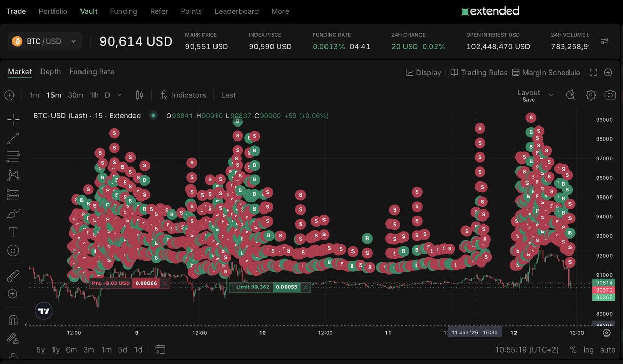Select the brush drawing tool
623x364 pixels.
pos(13,213)
